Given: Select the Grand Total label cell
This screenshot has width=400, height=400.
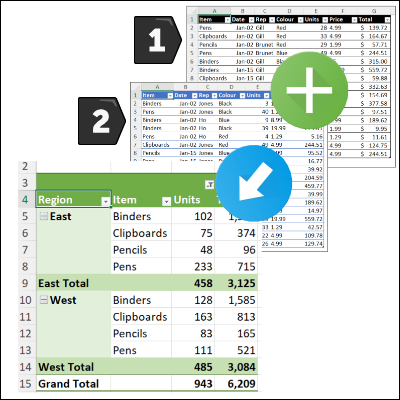Looking at the screenshot, I should coord(68,383).
